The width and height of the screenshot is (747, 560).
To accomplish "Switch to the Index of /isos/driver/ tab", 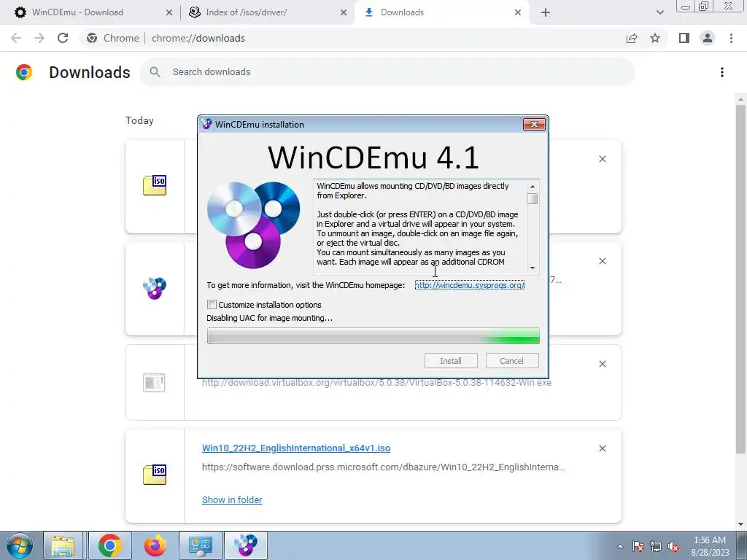I will (x=267, y=12).
